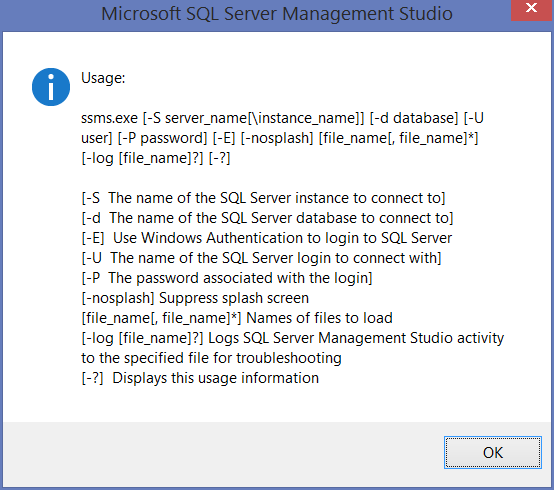Select the Usage: heading text

[103, 78]
